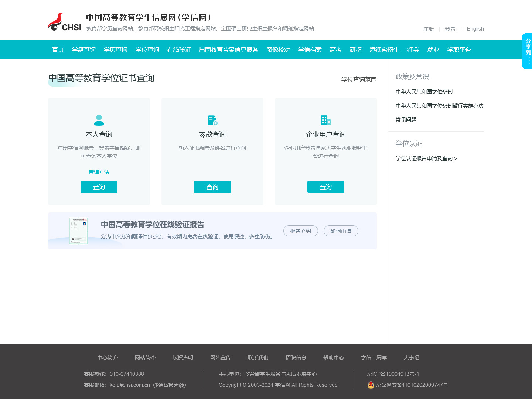Viewport: 532px width, 399px height.
Task: Click 查询 button under 本人查询
Action: coord(99,187)
